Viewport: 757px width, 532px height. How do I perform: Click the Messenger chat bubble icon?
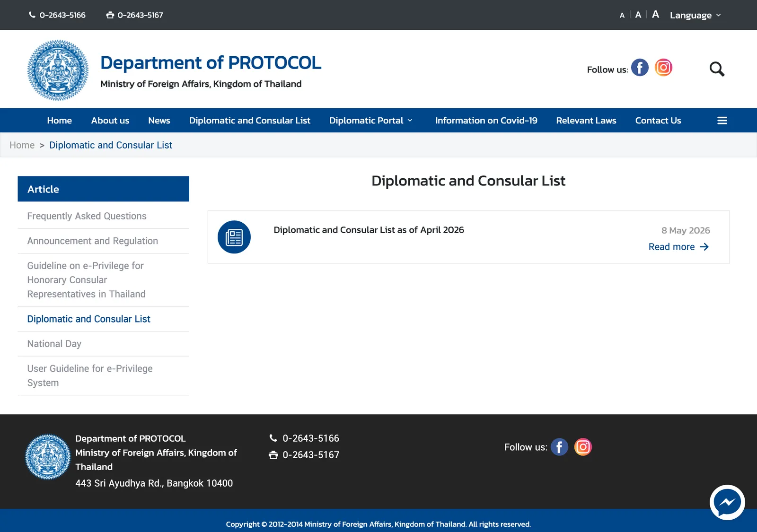(727, 502)
